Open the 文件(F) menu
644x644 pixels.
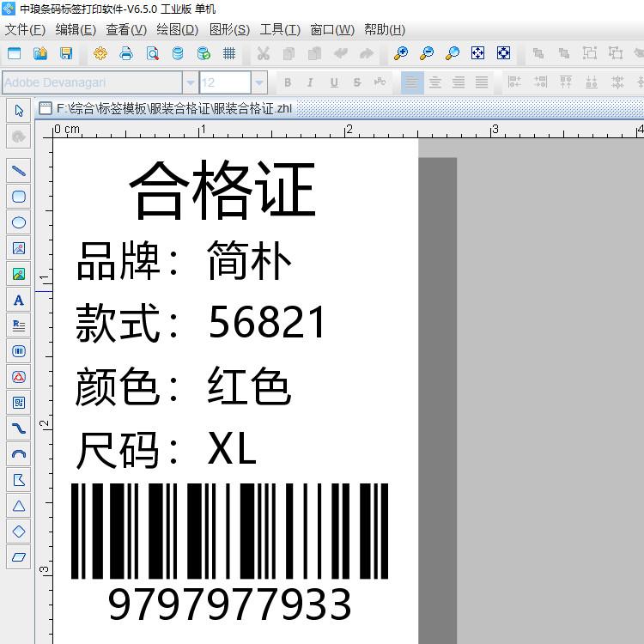25,29
